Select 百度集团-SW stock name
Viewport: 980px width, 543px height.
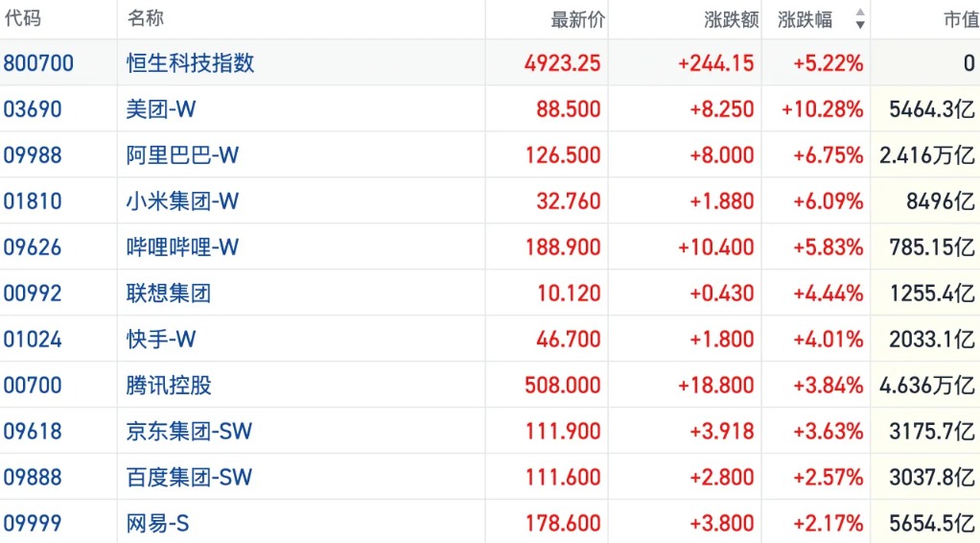click(x=189, y=478)
